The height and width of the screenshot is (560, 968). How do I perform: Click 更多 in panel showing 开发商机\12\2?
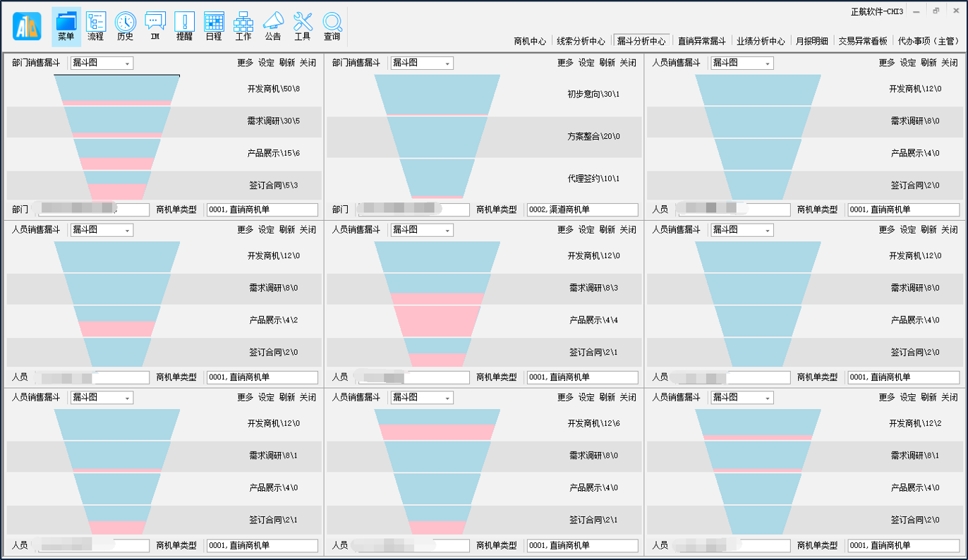pos(887,397)
